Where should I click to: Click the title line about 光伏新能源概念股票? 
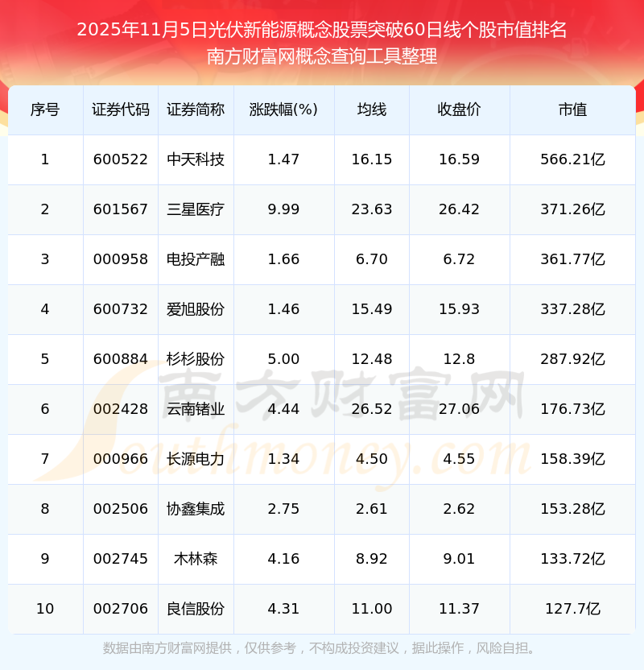click(x=321, y=30)
